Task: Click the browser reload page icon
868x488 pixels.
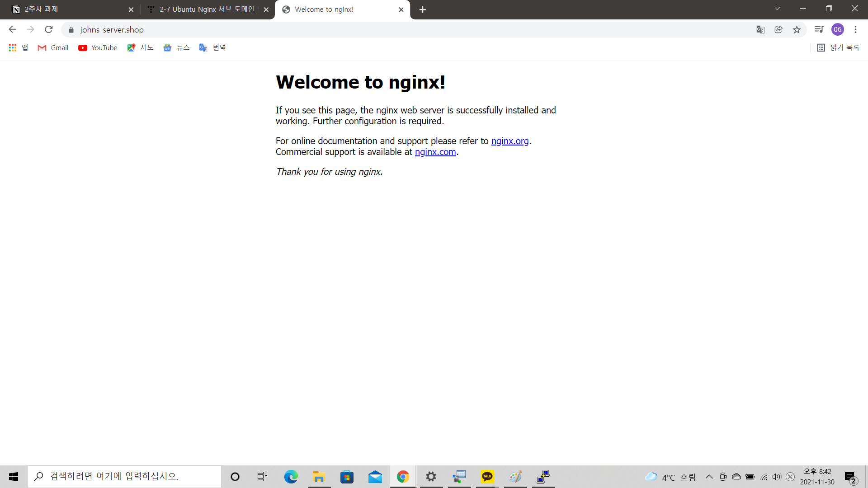Action: (49, 29)
